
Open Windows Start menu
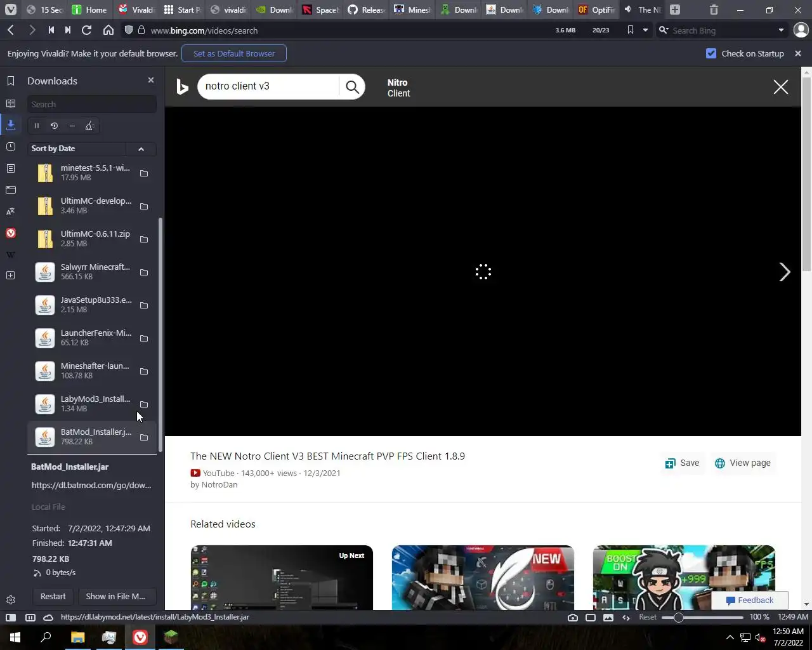pyautogui.click(x=15, y=637)
